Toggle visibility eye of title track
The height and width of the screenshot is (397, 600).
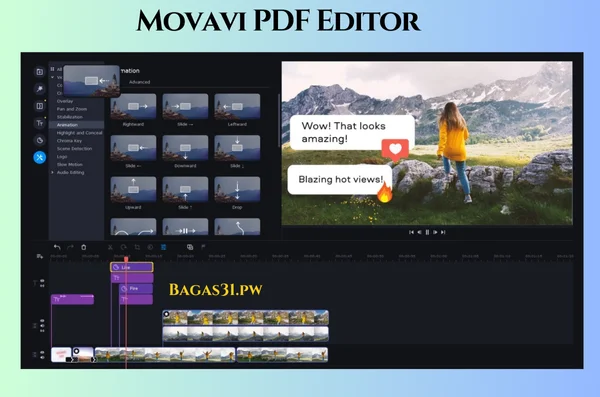[42, 281]
